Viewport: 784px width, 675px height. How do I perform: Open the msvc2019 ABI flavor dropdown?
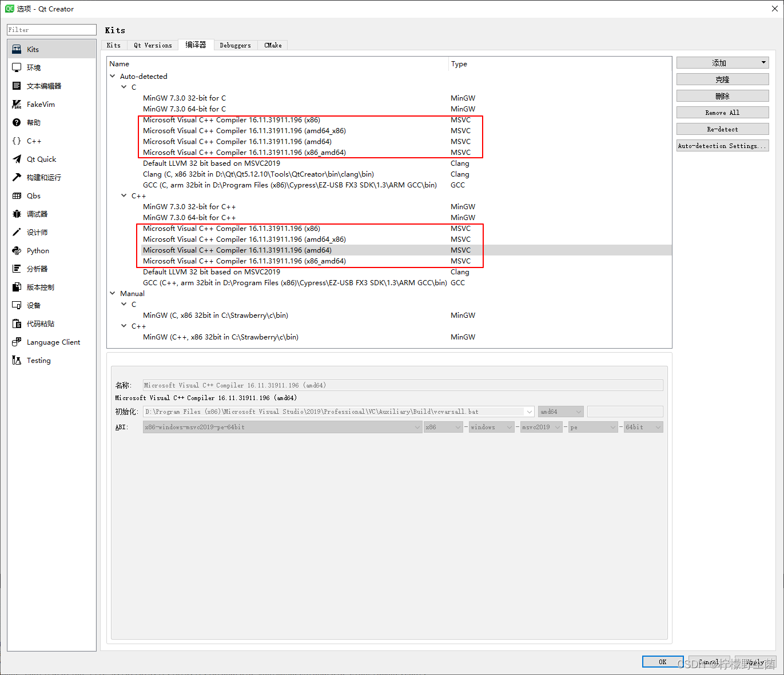541,427
